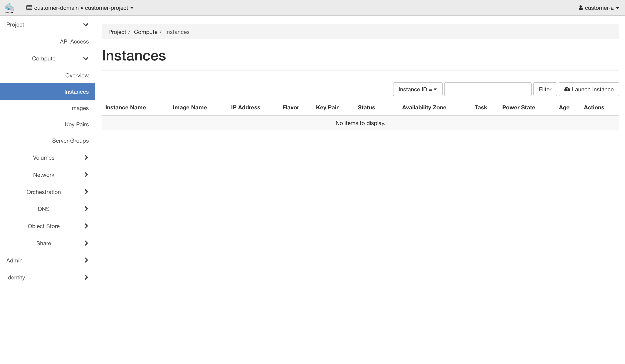Click the user icon beside customer-a
Viewport: 625px width, 364px height.
[581, 8]
